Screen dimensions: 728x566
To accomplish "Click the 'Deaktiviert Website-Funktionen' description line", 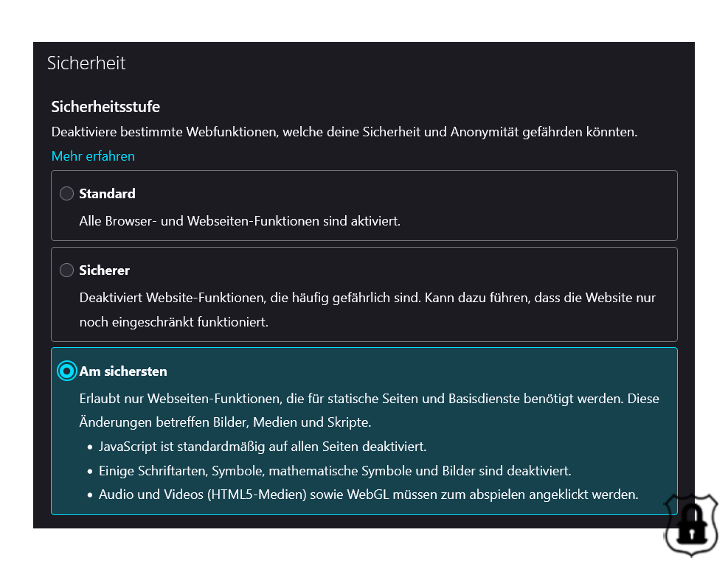I will click(367, 298).
